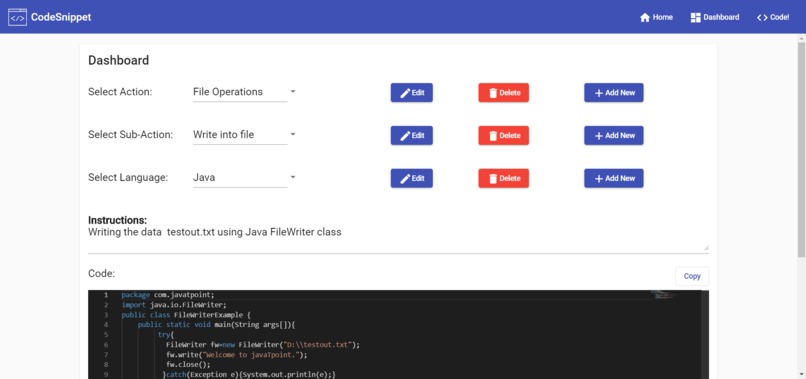Click the fw.write line of code
The height and width of the screenshot is (379, 806).
pyautogui.click(x=236, y=354)
